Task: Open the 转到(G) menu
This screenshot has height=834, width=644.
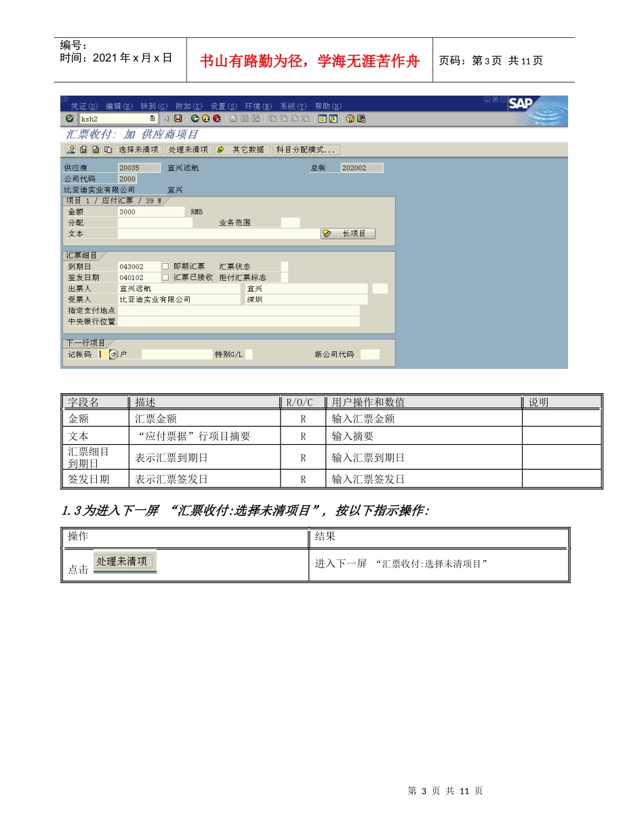Action: [154, 106]
